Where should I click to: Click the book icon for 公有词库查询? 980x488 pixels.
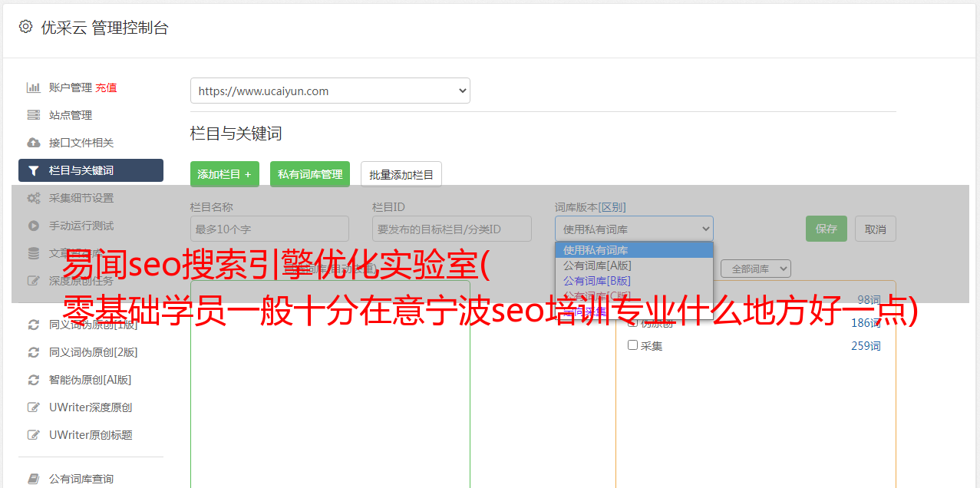click(33, 479)
